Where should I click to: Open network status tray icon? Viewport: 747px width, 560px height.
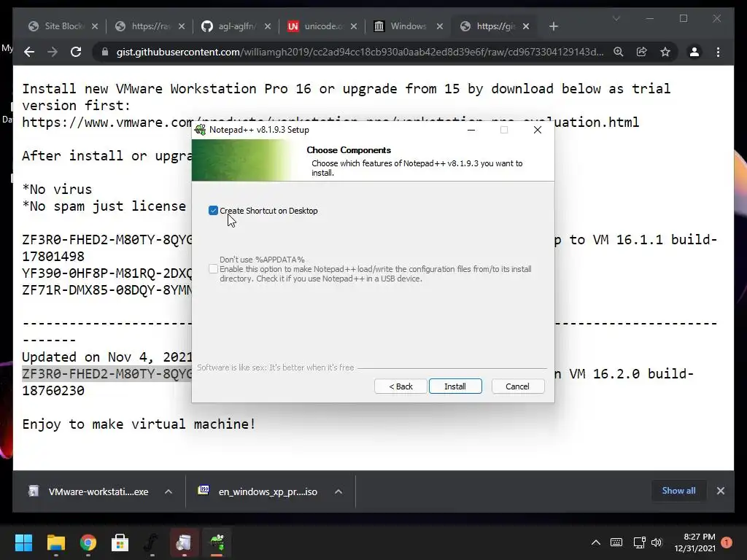(639, 542)
